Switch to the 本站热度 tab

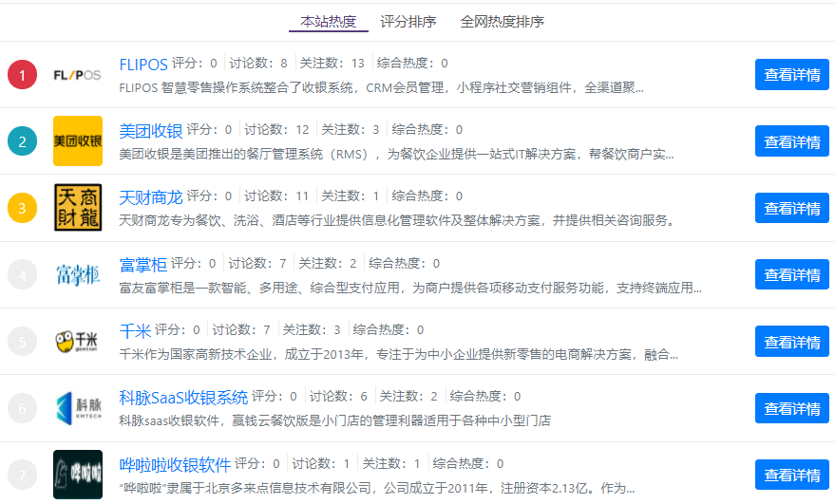(329, 21)
